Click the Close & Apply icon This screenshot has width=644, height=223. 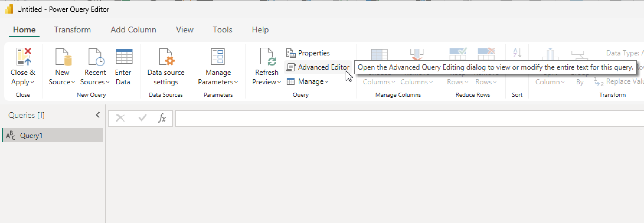tap(23, 57)
